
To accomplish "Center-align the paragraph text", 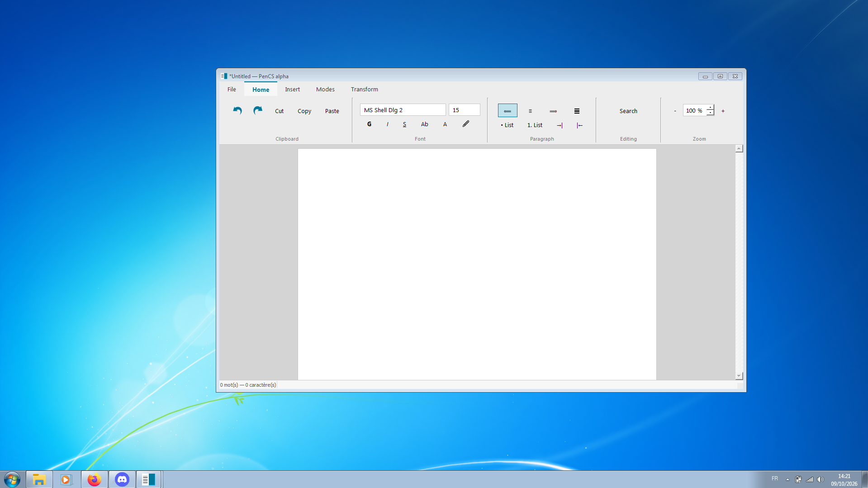I will [530, 111].
